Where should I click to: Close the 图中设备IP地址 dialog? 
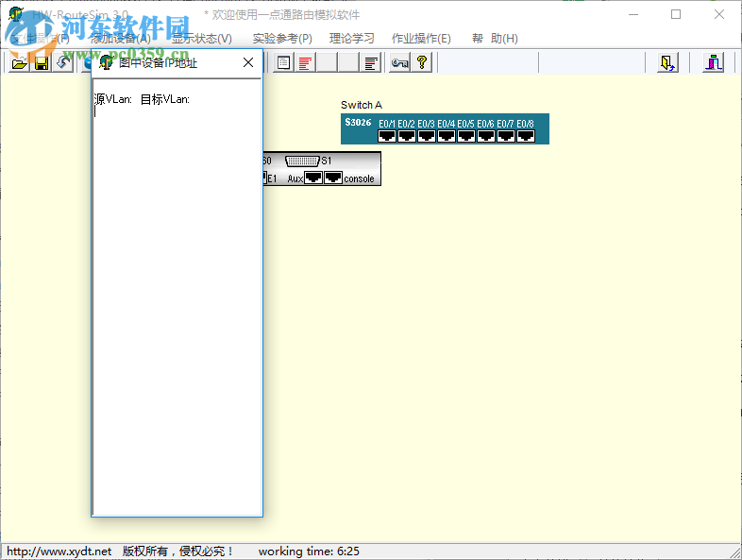pyautogui.click(x=248, y=62)
